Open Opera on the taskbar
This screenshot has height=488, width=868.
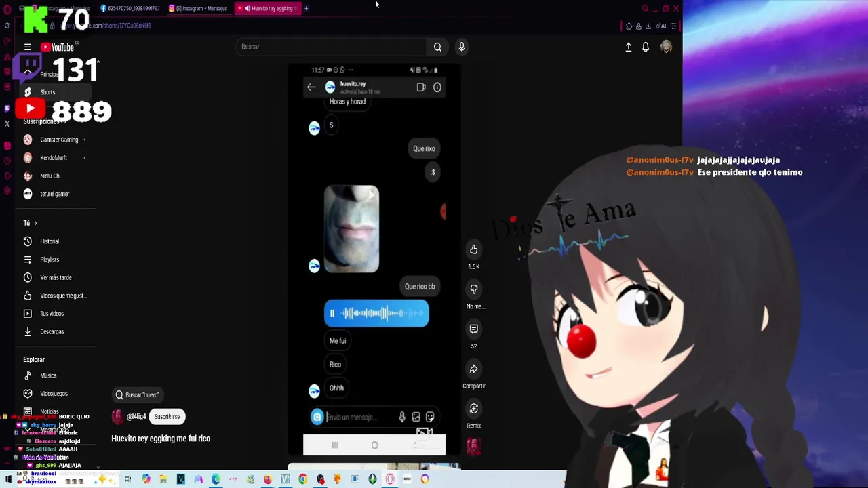pyautogui.click(x=390, y=479)
